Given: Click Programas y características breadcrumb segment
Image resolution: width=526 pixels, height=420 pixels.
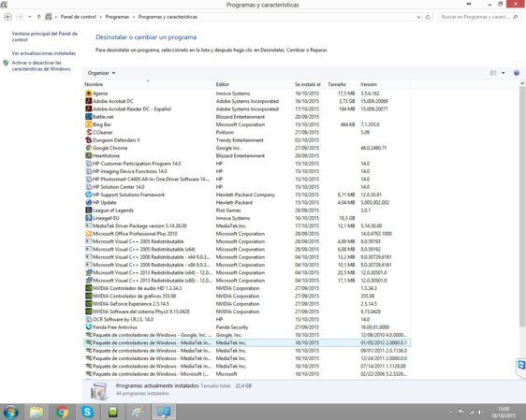Looking at the screenshot, I should (x=168, y=17).
